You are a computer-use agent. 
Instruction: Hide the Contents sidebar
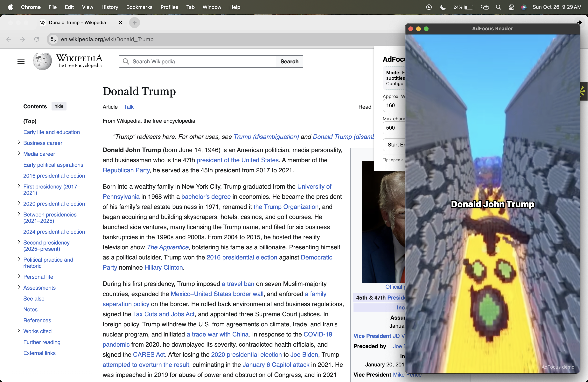(x=59, y=106)
